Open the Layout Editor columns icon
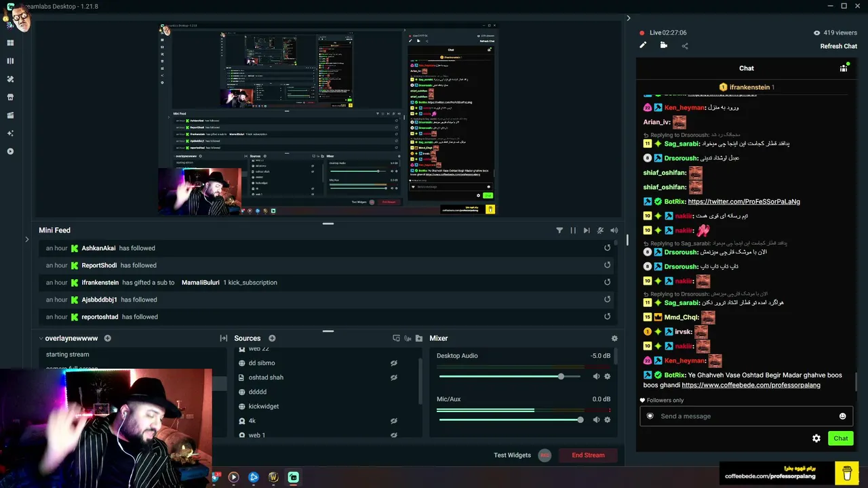868x488 pixels. coord(10,61)
